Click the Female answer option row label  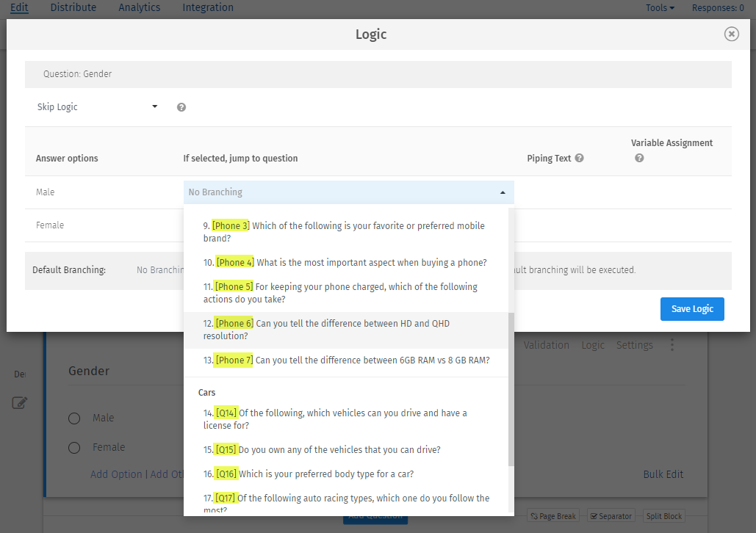coord(50,225)
